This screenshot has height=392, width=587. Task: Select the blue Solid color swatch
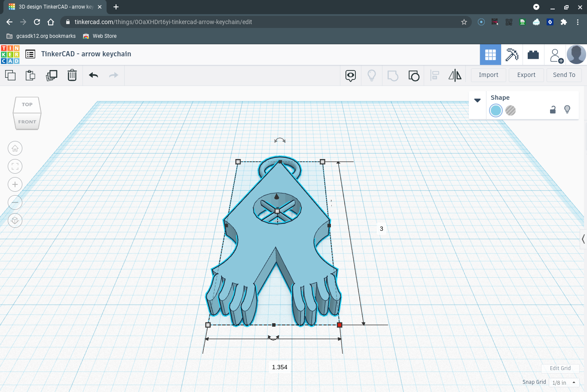496,110
